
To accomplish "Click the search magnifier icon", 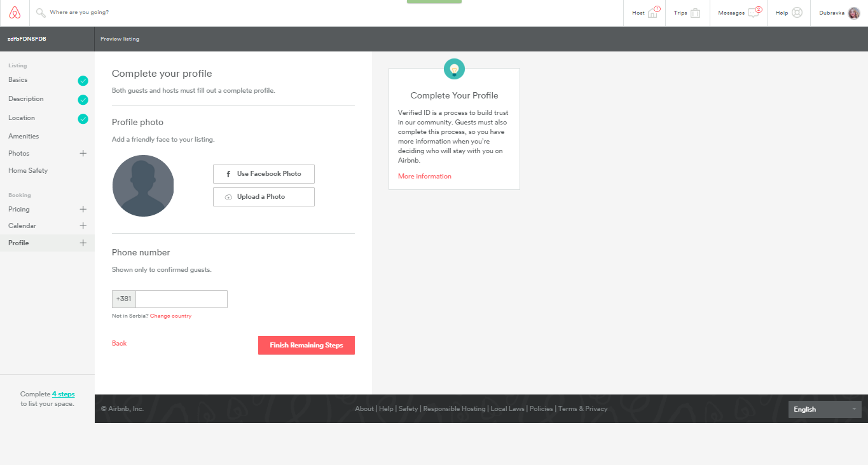I will pyautogui.click(x=41, y=13).
